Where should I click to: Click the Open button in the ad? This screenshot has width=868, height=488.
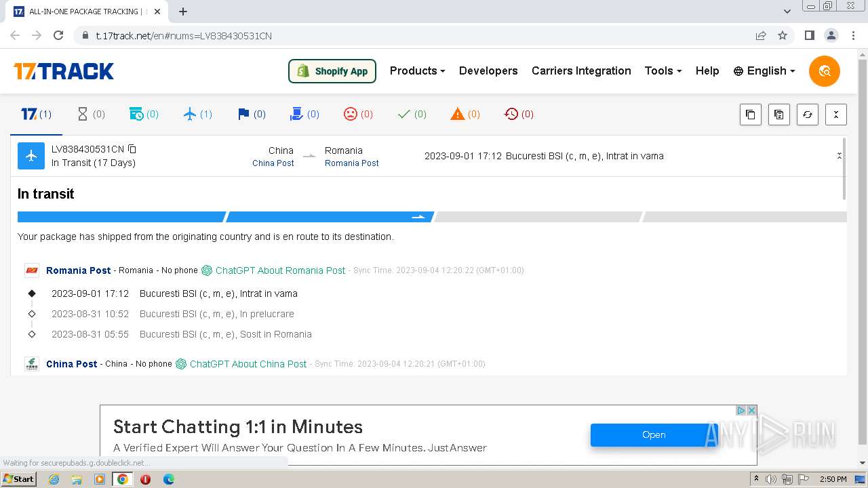pos(654,434)
